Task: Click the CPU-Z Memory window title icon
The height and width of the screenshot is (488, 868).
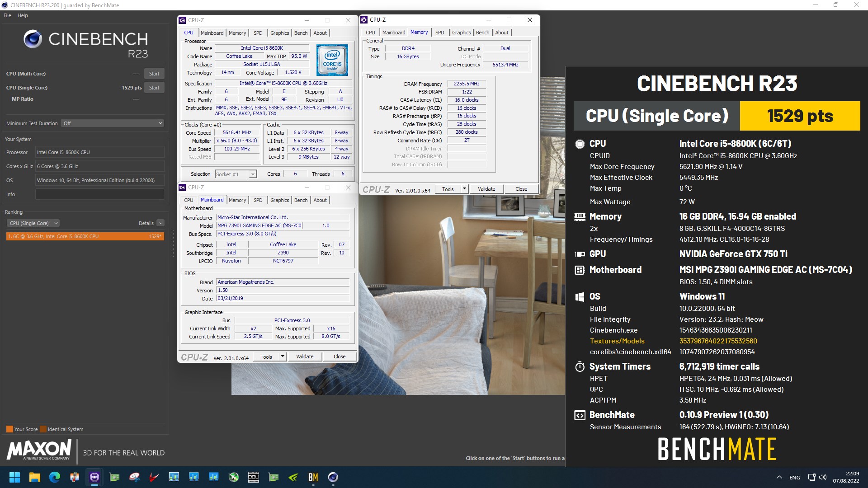Action: click(364, 20)
